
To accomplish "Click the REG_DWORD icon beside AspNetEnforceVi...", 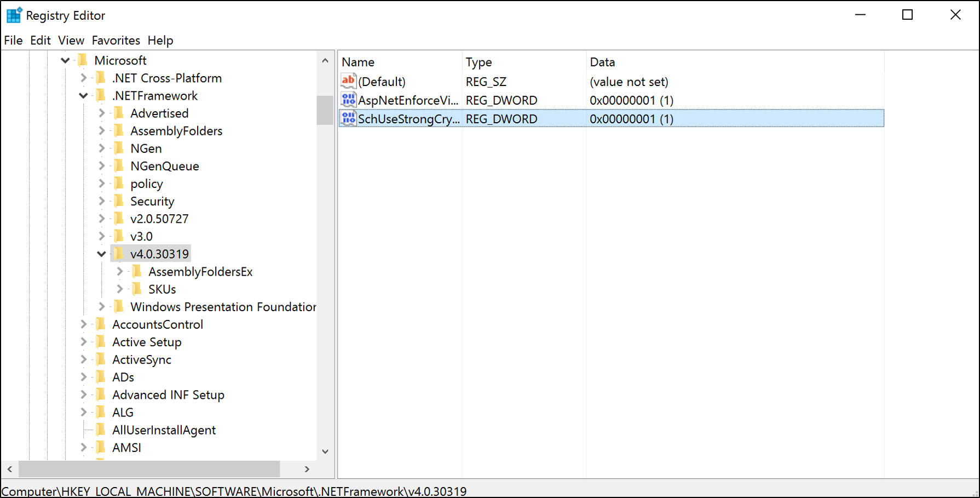I will pos(348,100).
